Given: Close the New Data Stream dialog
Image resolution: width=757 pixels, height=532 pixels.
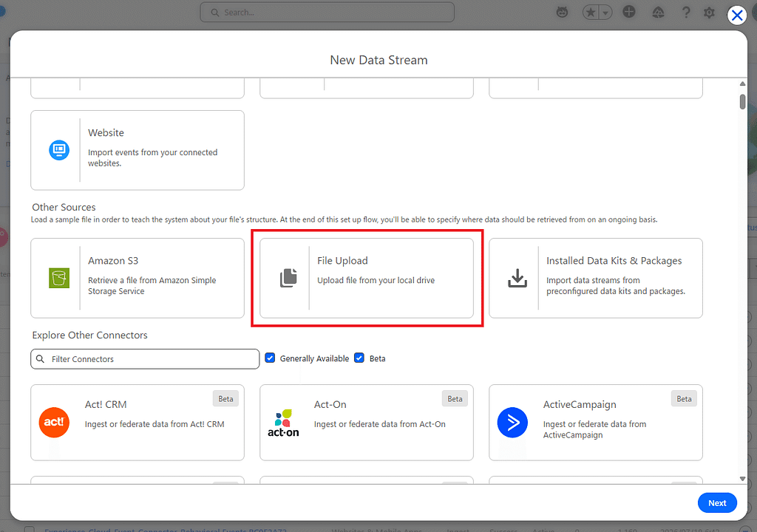Looking at the screenshot, I should 737,16.
